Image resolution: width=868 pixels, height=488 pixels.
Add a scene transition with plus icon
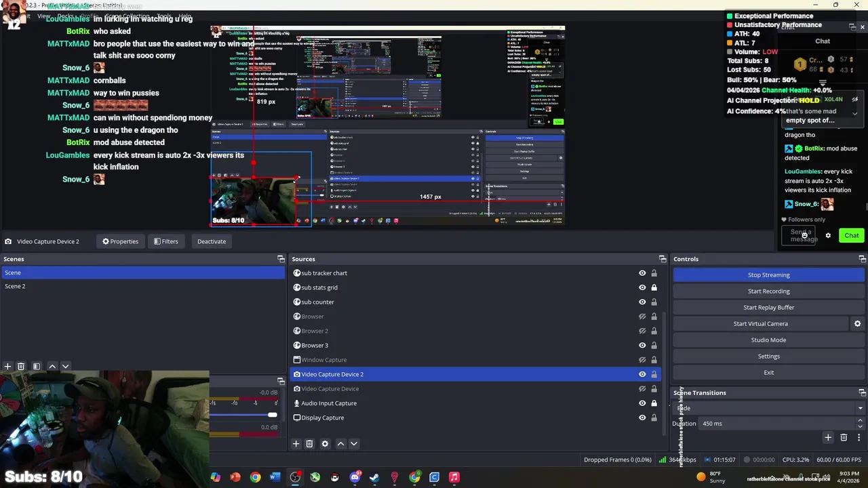[828, 438]
